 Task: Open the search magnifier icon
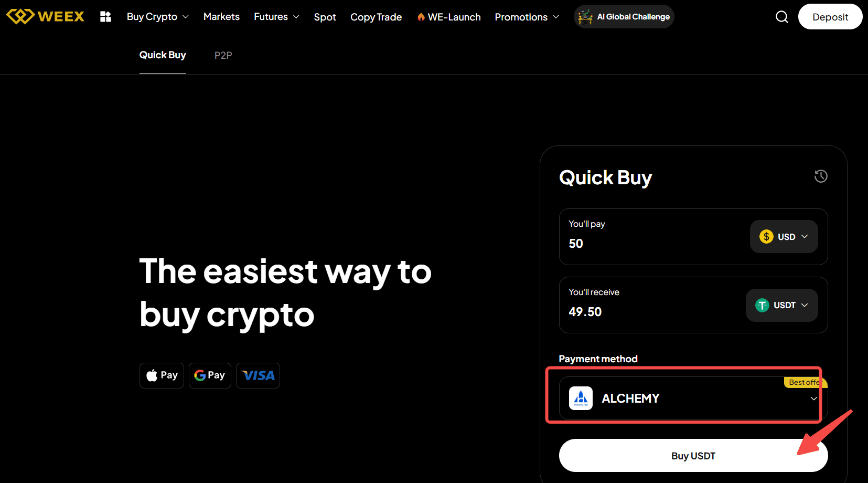click(782, 17)
